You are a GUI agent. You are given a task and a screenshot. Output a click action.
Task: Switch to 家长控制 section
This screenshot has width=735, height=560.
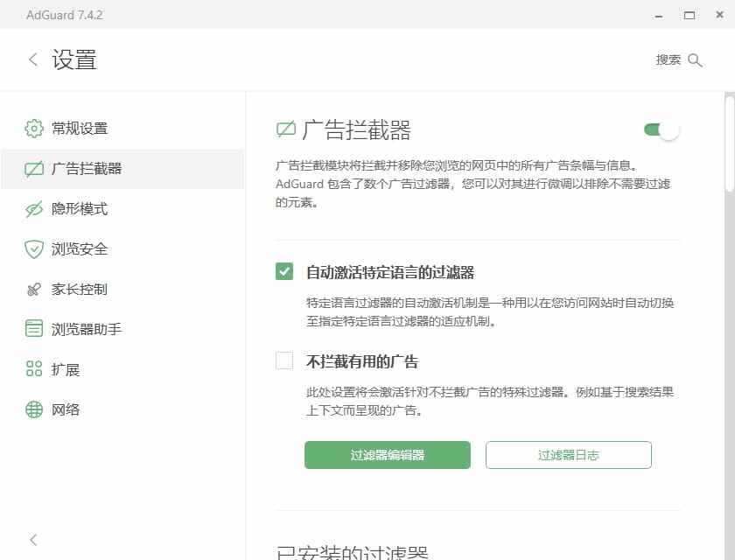click(122, 290)
